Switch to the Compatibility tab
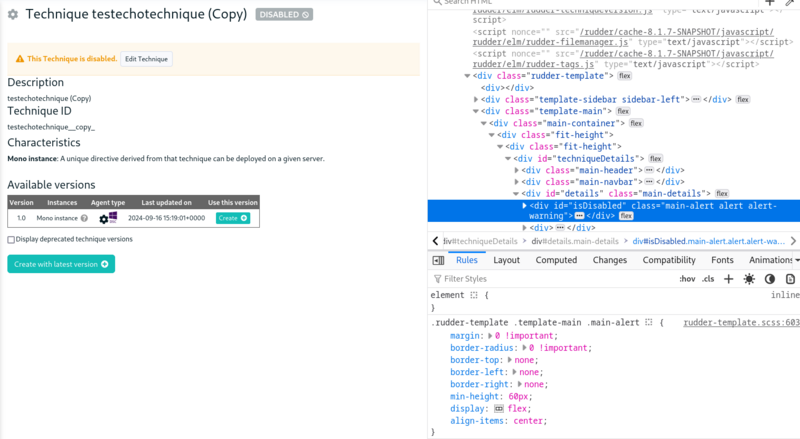800x439 pixels. click(x=669, y=260)
